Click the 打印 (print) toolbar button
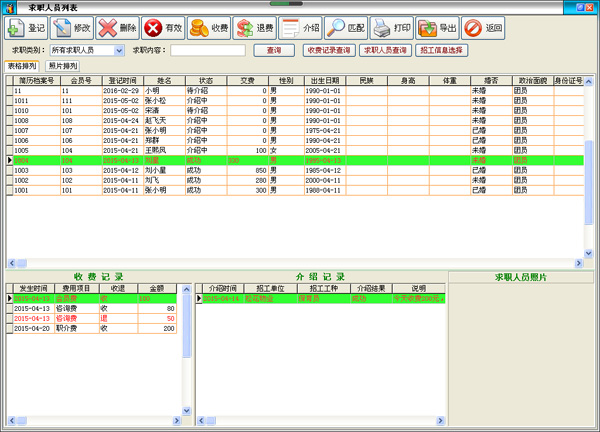600x432 pixels. click(x=391, y=28)
